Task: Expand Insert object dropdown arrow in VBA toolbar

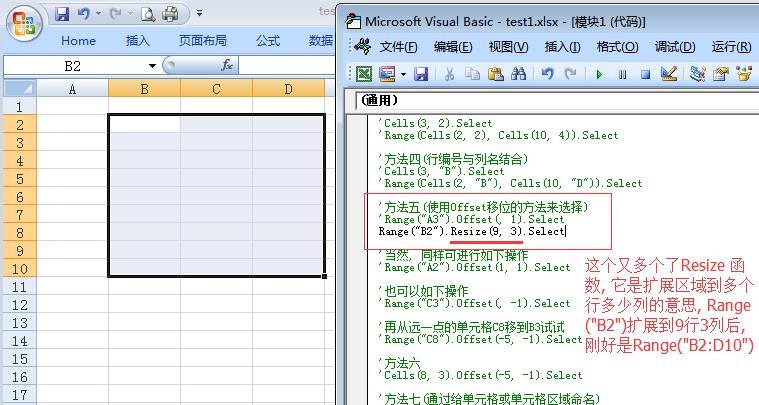Action: [403, 75]
